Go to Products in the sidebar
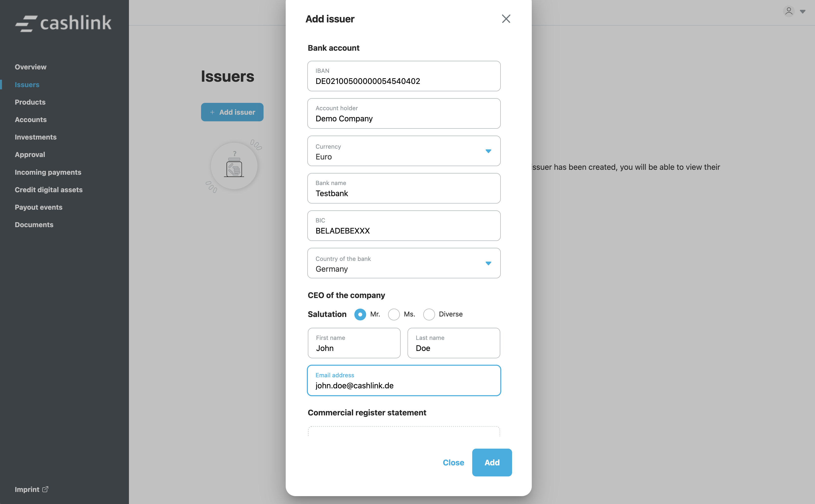Image resolution: width=815 pixels, height=504 pixels. pos(30,102)
